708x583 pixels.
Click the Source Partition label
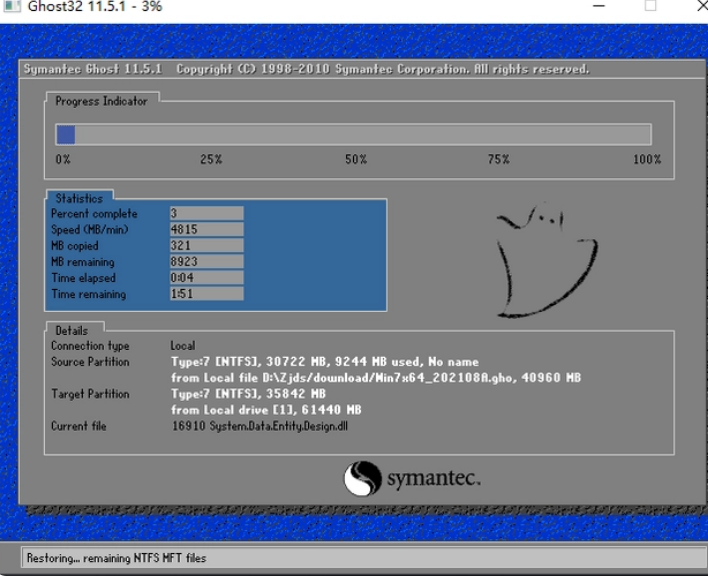tap(90, 362)
